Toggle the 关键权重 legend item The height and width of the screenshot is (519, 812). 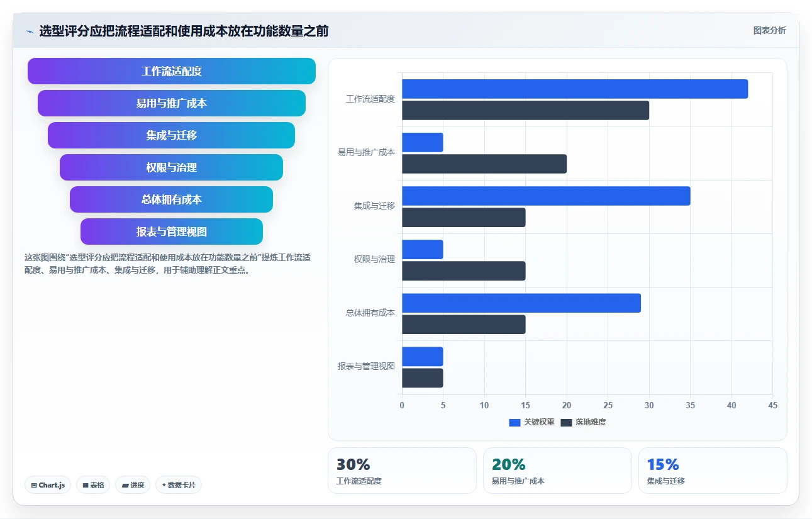click(532, 422)
